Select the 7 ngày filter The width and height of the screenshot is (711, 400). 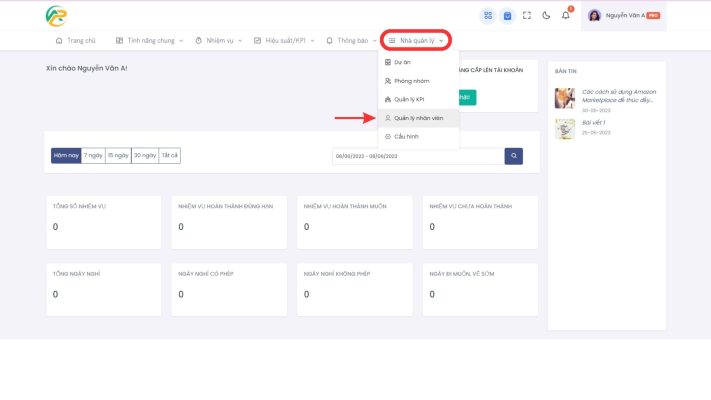(x=93, y=155)
